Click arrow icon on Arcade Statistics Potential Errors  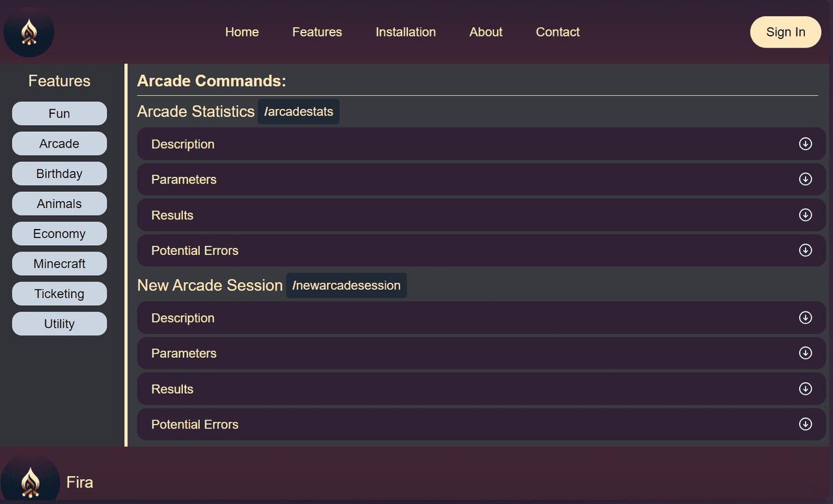pos(805,250)
